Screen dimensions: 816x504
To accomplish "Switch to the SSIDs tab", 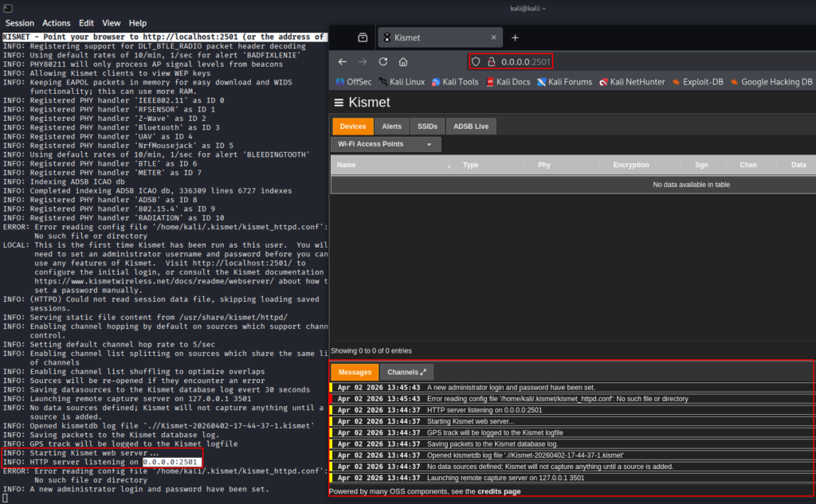I will [427, 126].
